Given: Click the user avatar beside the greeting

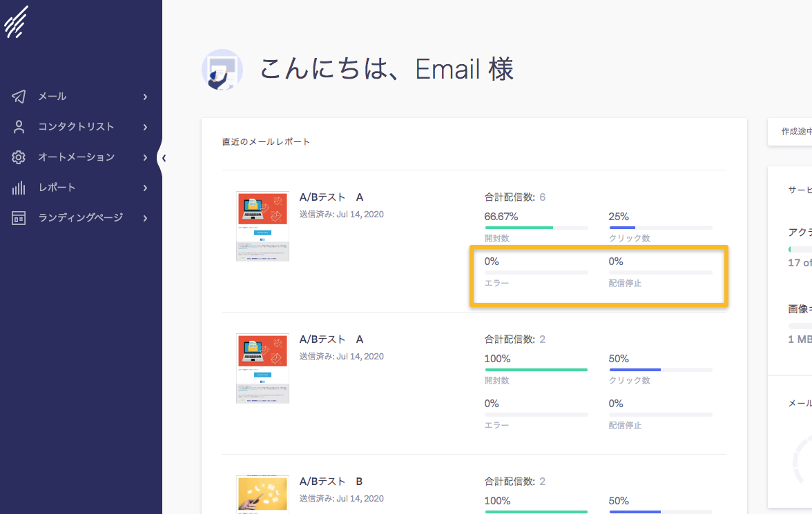Looking at the screenshot, I should tap(222, 70).
